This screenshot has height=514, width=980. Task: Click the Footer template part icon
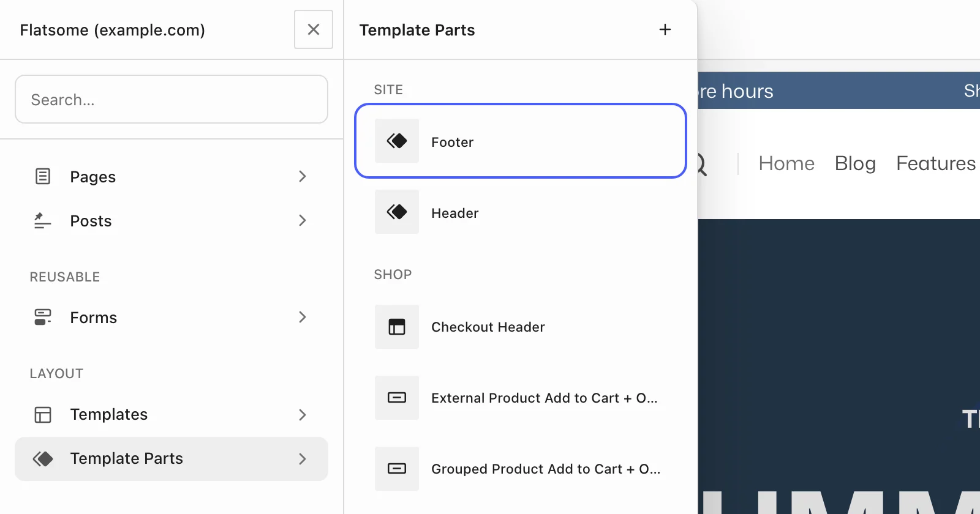click(397, 141)
